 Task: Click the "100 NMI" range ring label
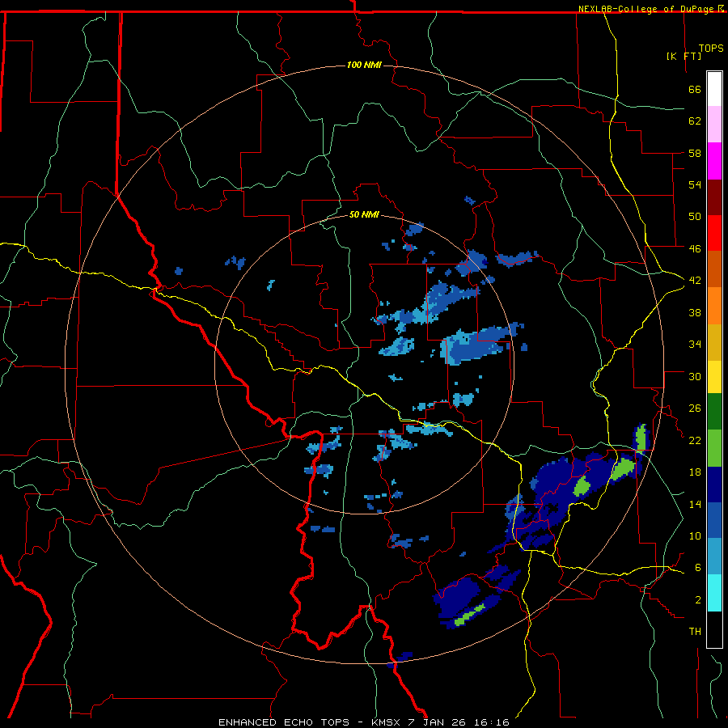(x=364, y=65)
